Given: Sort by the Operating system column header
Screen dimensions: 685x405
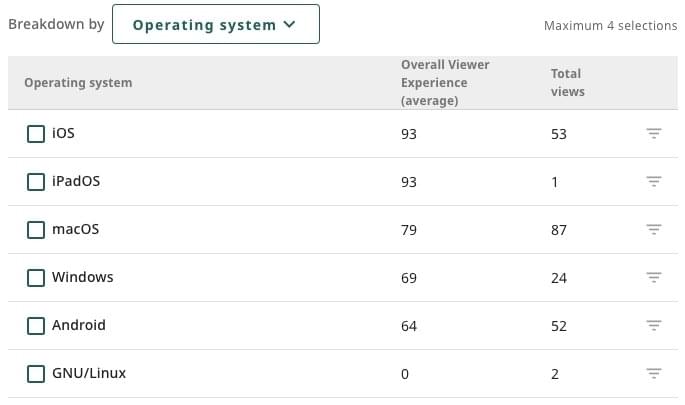Looking at the screenshot, I should pos(78,83).
